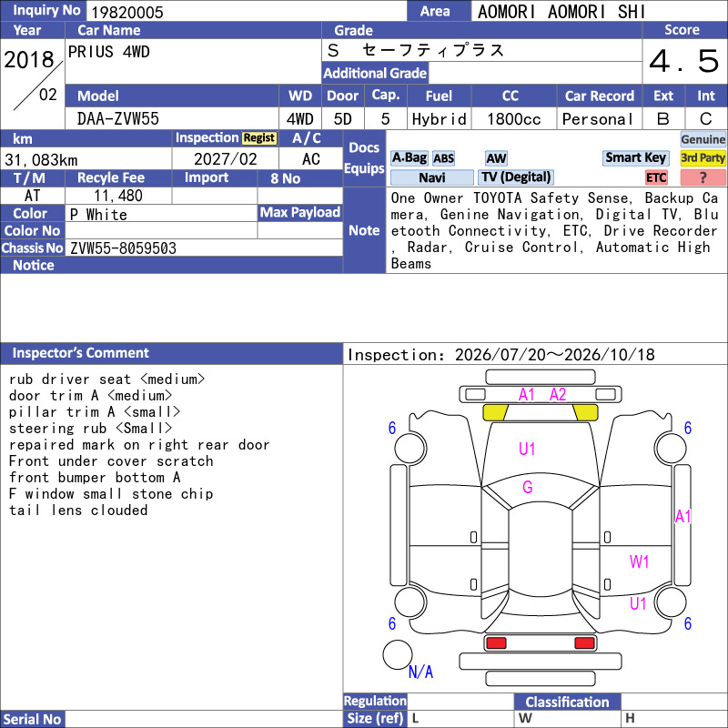Click the inspection period 2026/07/20~2026/10/18
728x728 pixels.
tap(554, 355)
